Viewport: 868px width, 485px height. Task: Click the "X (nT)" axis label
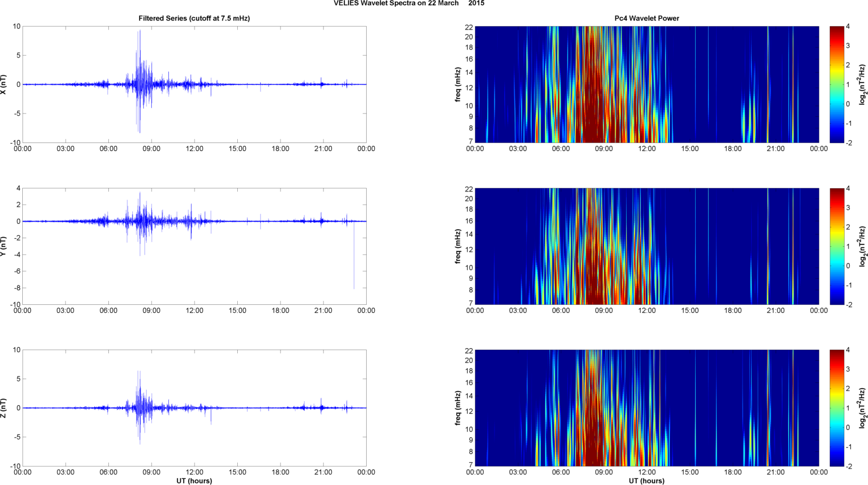3,84
